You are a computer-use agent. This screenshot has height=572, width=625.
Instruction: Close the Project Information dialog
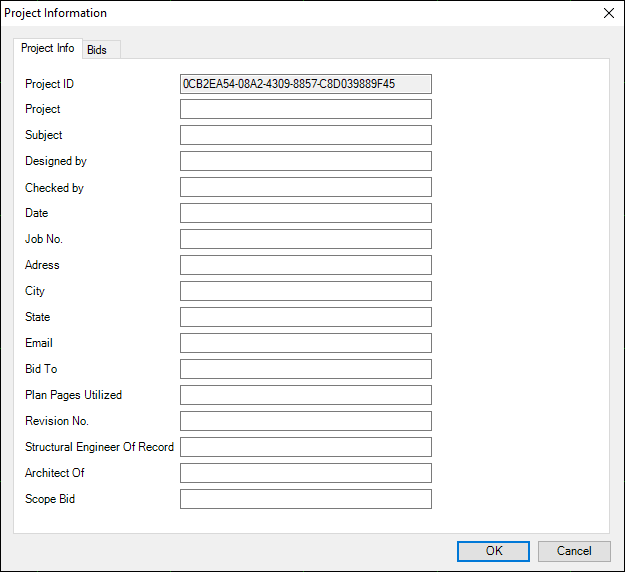coord(608,13)
